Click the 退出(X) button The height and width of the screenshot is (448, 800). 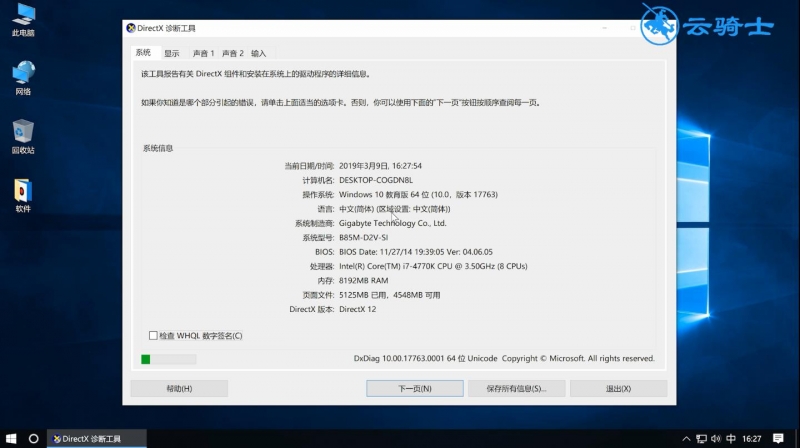(x=618, y=388)
